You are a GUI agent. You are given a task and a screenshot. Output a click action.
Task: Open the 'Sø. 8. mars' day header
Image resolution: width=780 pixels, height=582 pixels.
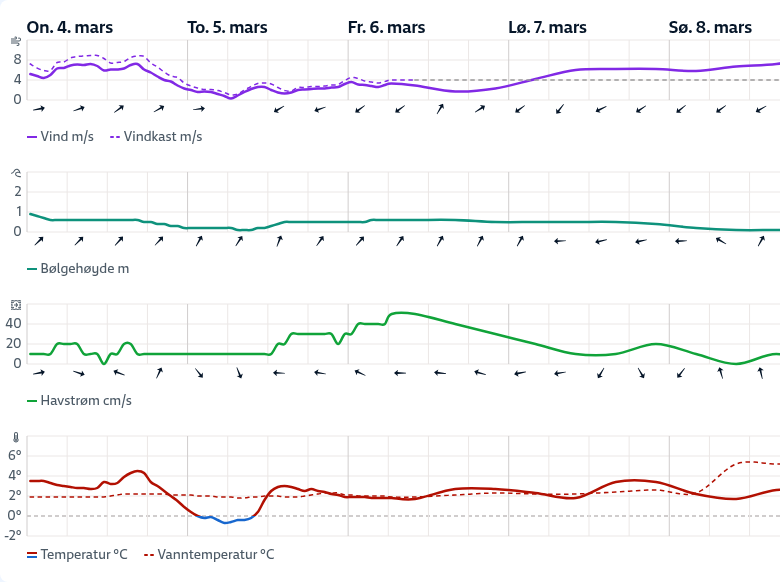[x=710, y=28]
